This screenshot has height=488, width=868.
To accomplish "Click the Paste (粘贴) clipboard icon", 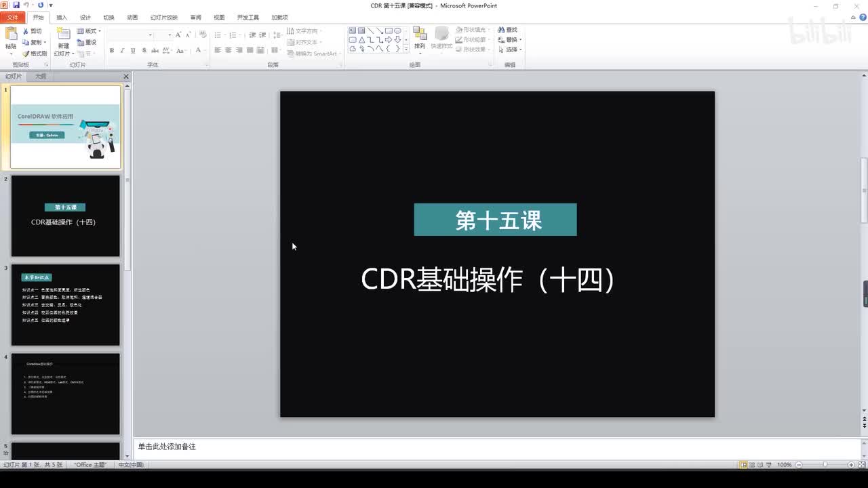I will pyautogui.click(x=11, y=34).
